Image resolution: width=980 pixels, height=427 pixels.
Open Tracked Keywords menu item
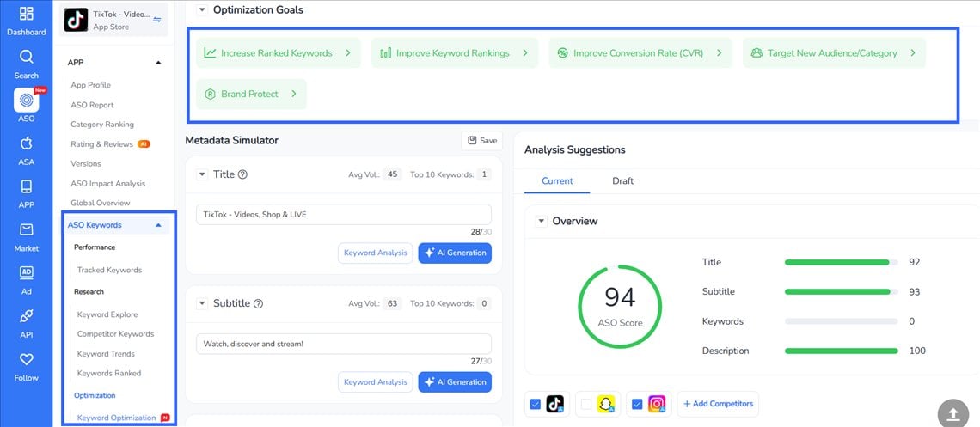point(109,271)
